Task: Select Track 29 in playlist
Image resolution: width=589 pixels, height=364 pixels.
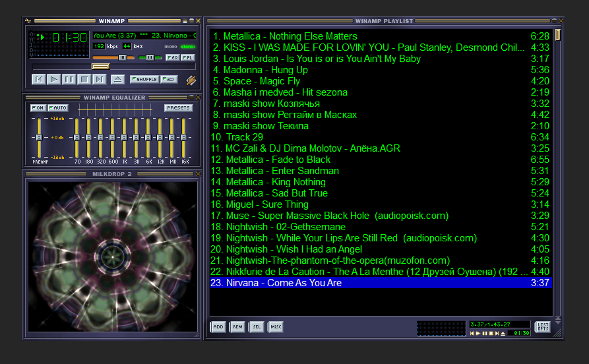Action: pos(381,137)
